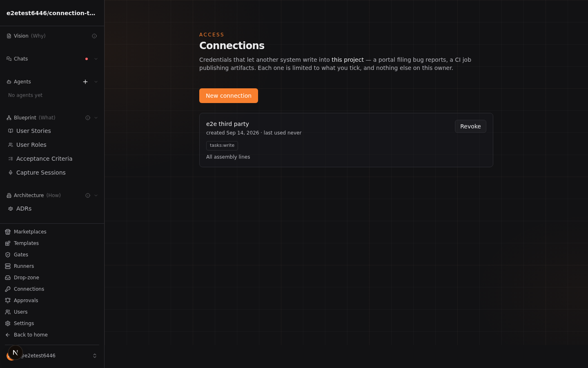The width and height of the screenshot is (588, 368).
Task: Click the Blueprint info icon
Action: pyautogui.click(x=88, y=118)
